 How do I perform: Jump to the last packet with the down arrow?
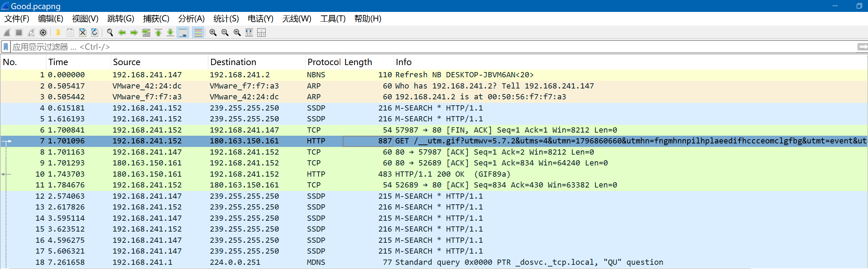170,33
